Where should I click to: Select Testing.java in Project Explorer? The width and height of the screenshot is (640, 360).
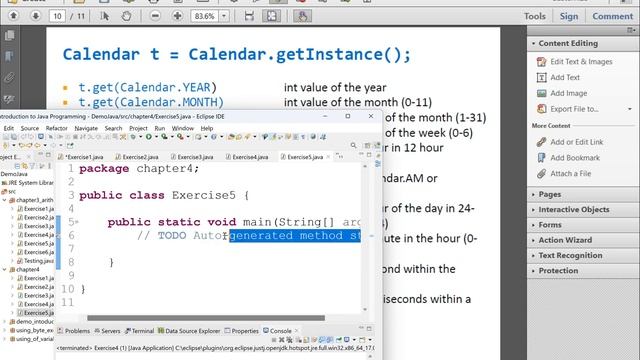36,260
